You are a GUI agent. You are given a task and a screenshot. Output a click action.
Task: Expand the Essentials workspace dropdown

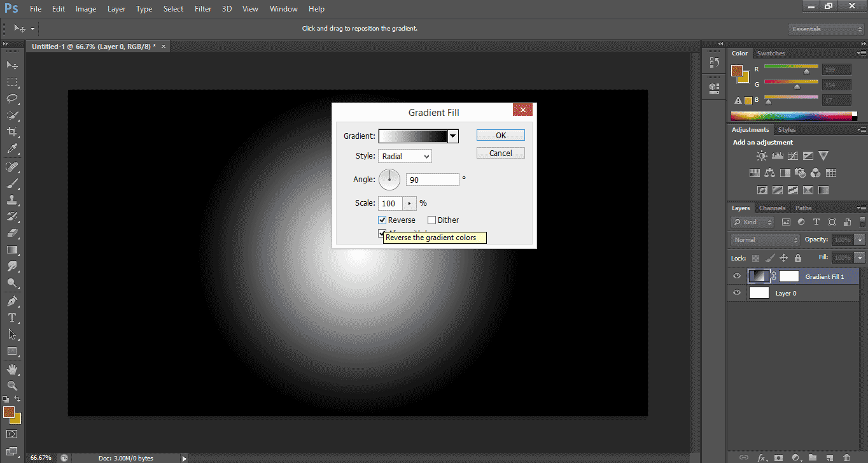pyautogui.click(x=825, y=29)
